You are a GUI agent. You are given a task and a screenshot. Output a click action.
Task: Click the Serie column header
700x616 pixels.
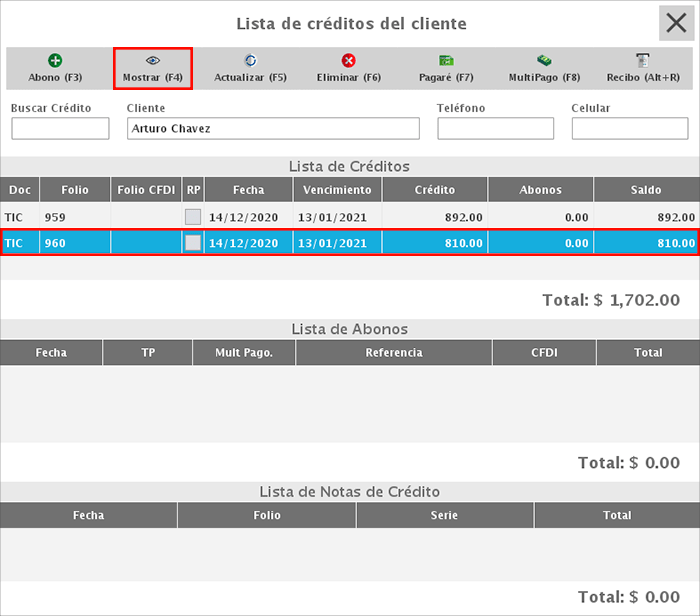(444, 515)
